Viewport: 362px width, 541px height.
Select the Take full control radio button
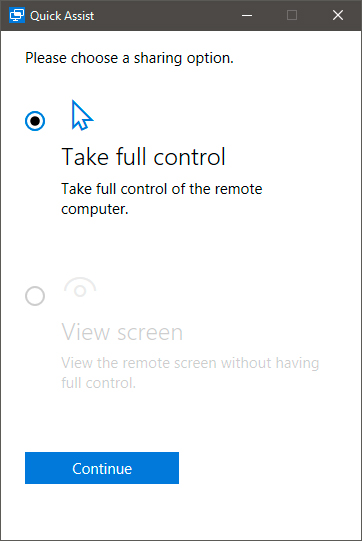coord(35,121)
